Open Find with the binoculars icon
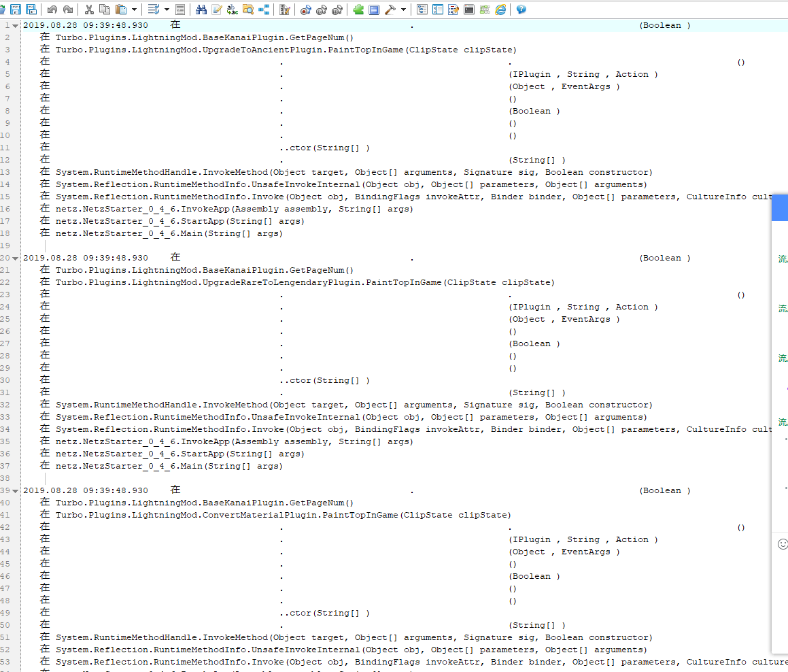The image size is (788, 672). [x=201, y=10]
